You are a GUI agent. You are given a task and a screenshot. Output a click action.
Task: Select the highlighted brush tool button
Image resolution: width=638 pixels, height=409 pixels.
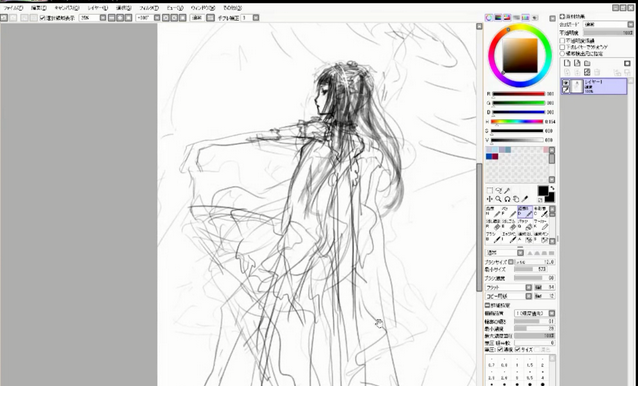click(x=525, y=212)
